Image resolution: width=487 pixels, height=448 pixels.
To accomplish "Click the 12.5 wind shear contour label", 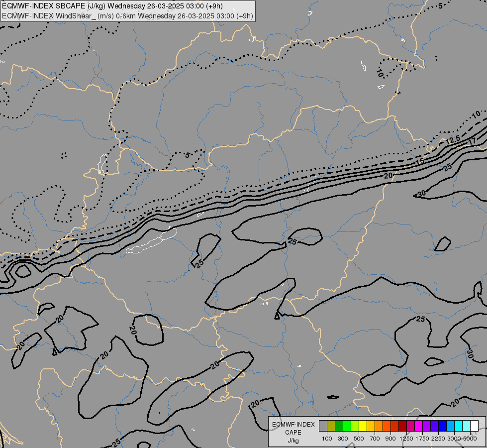I will pyautogui.click(x=453, y=140).
